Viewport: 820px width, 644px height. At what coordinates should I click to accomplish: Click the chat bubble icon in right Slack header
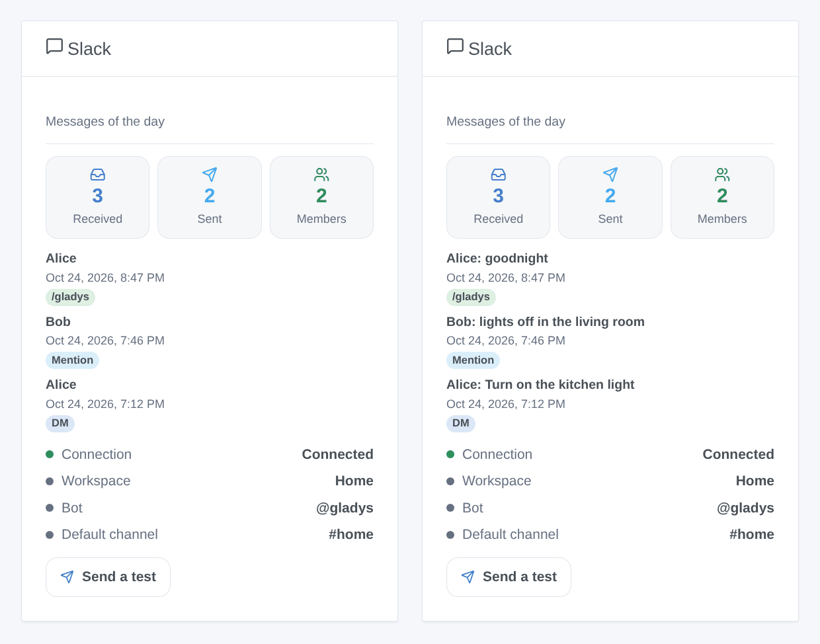point(455,46)
